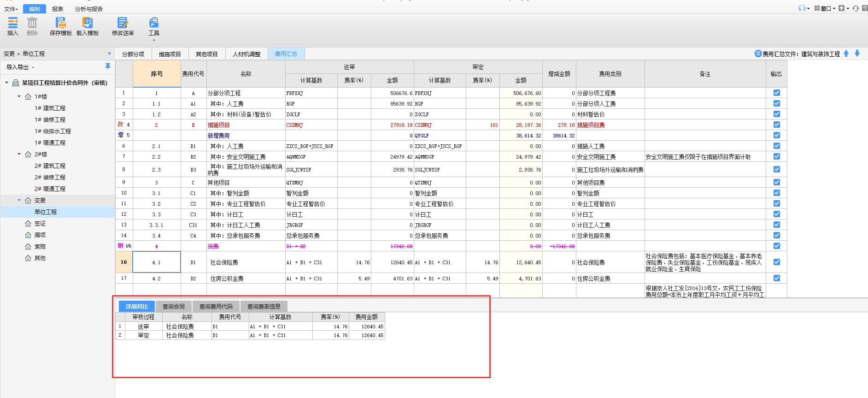
Task: Click the 查询合同 button
Action: pyautogui.click(x=173, y=306)
